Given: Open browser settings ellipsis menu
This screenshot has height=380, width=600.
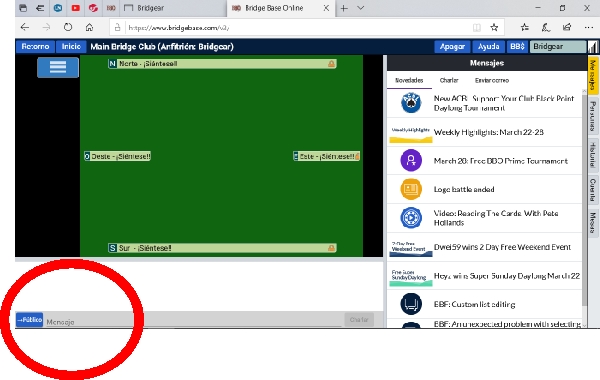Looking at the screenshot, I should click(x=589, y=27).
